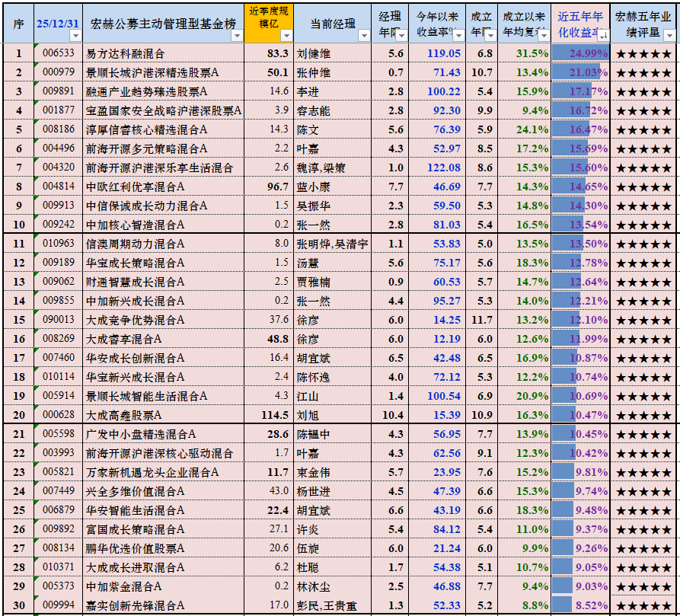Viewport: 680px width, 616px height.
Task: Open the sorted 近五年年化收益率 filter dropdown
Action: point(603,36)
